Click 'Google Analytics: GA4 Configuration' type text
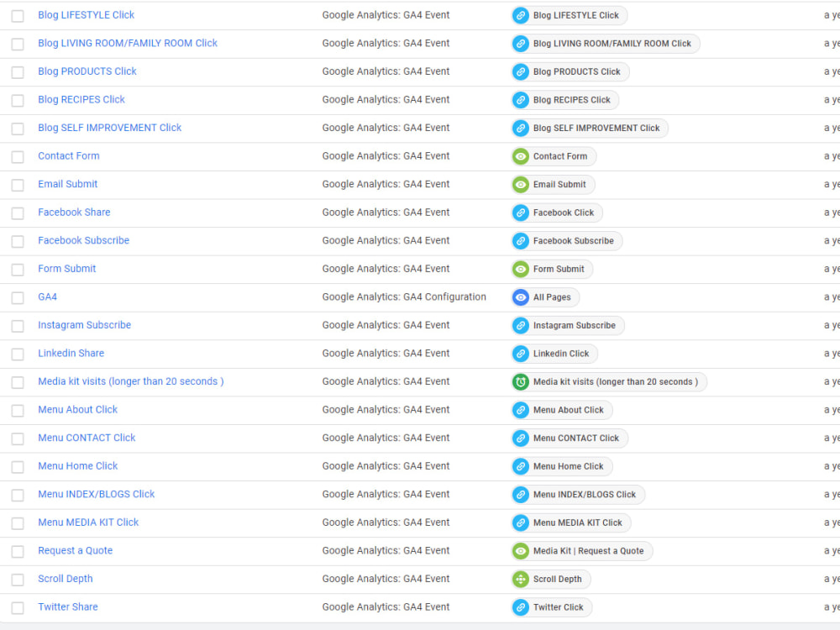This screenshot has height=630, width=840. tap(404, 297)
